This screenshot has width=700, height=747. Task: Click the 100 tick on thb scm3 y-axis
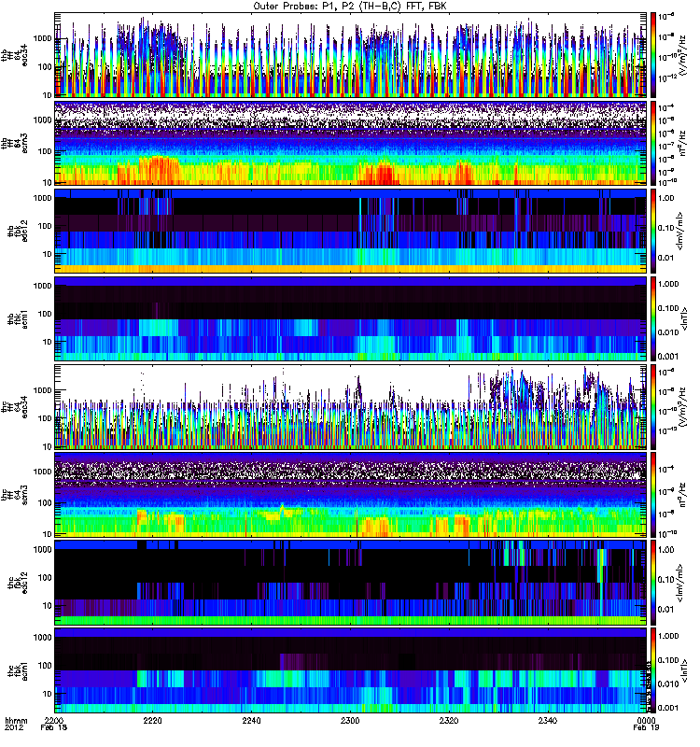pos(44,151)
